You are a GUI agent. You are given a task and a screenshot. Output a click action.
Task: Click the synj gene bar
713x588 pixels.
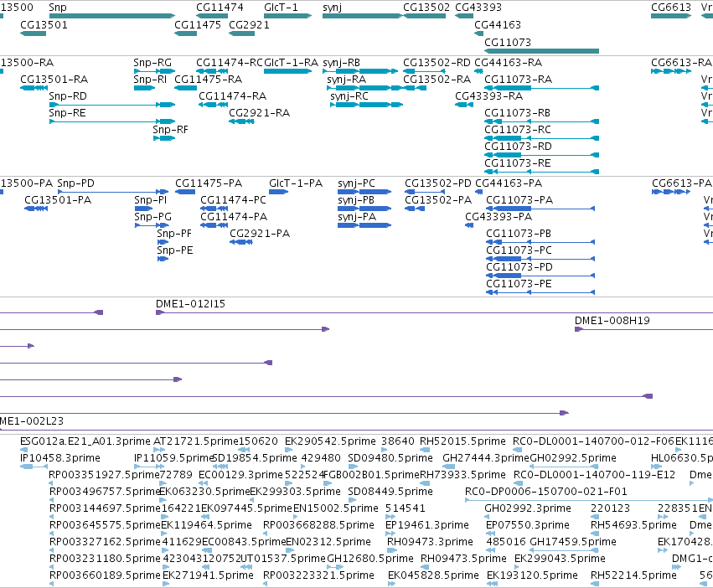pos(363,16)
